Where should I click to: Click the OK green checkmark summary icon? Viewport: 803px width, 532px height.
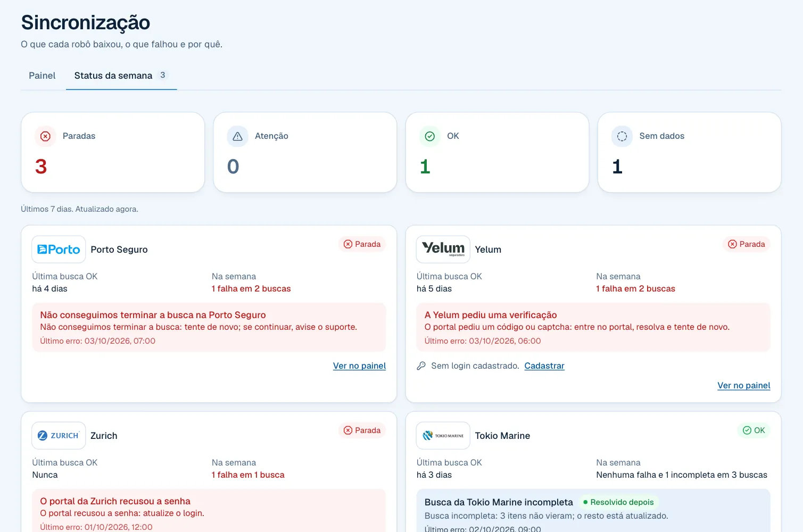click(430, 136)
